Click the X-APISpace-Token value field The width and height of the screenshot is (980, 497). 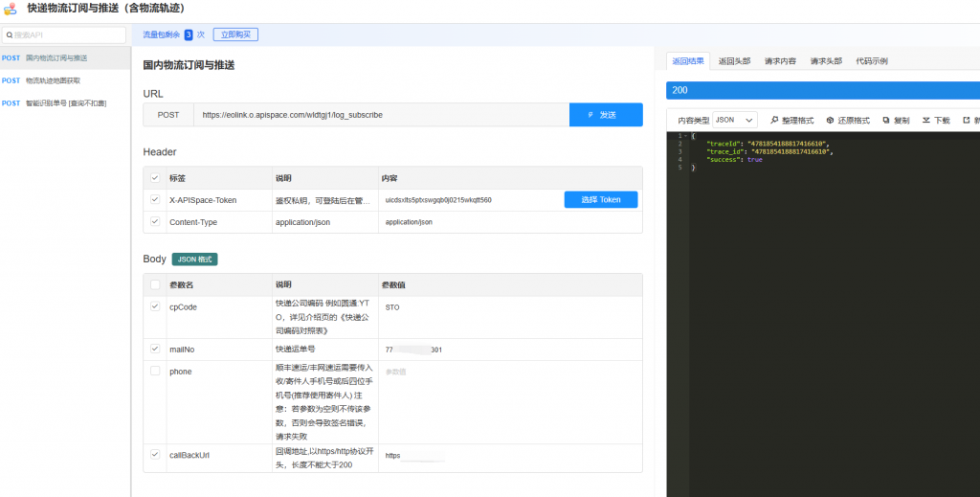tap(472, 200)
